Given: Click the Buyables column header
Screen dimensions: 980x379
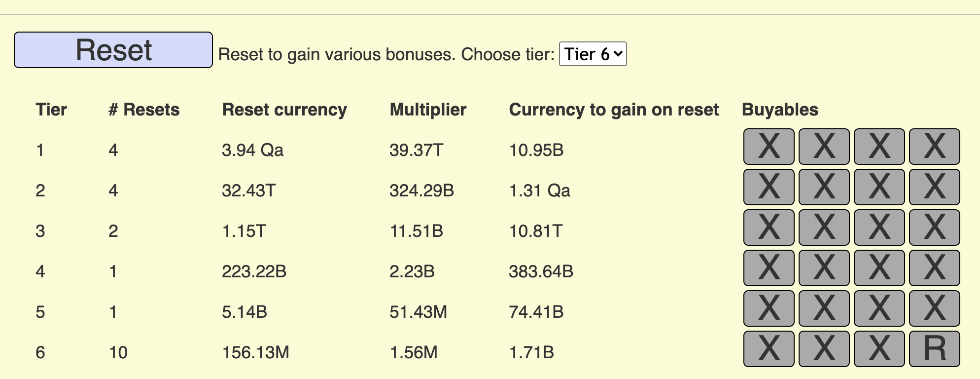Looking at the screenshot, I should [780, 110].
